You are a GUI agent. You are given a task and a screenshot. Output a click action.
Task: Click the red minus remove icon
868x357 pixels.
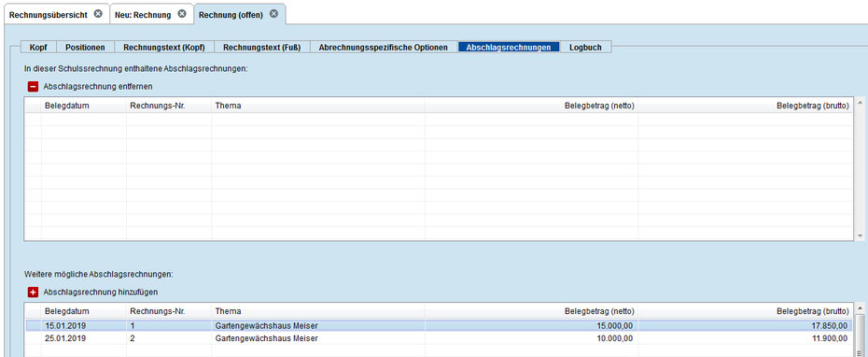coord(34,87)
